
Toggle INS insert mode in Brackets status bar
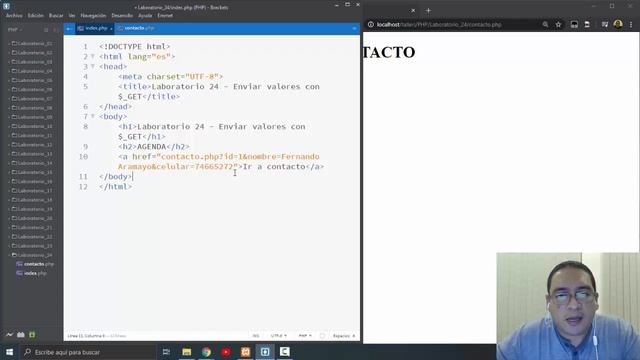click(256, 336)
